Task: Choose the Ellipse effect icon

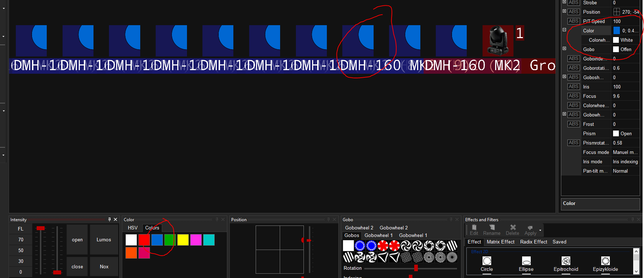Action: 526,261
